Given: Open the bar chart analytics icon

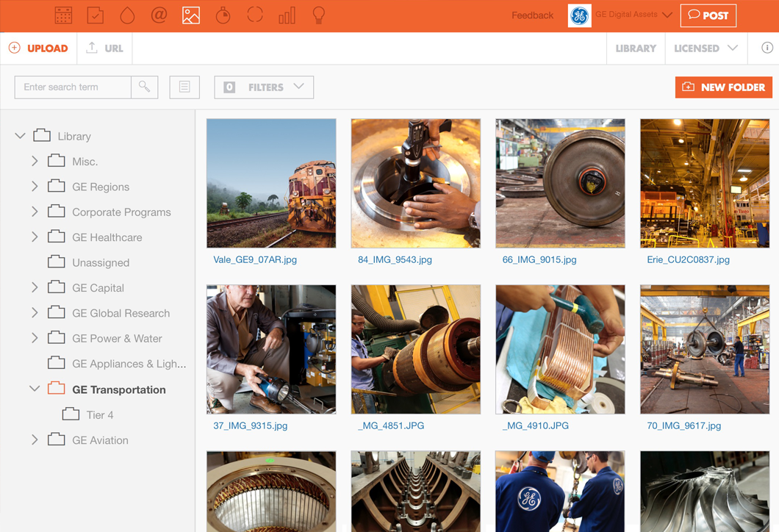Looking at the screenshot, I should (x=287, y=15).
